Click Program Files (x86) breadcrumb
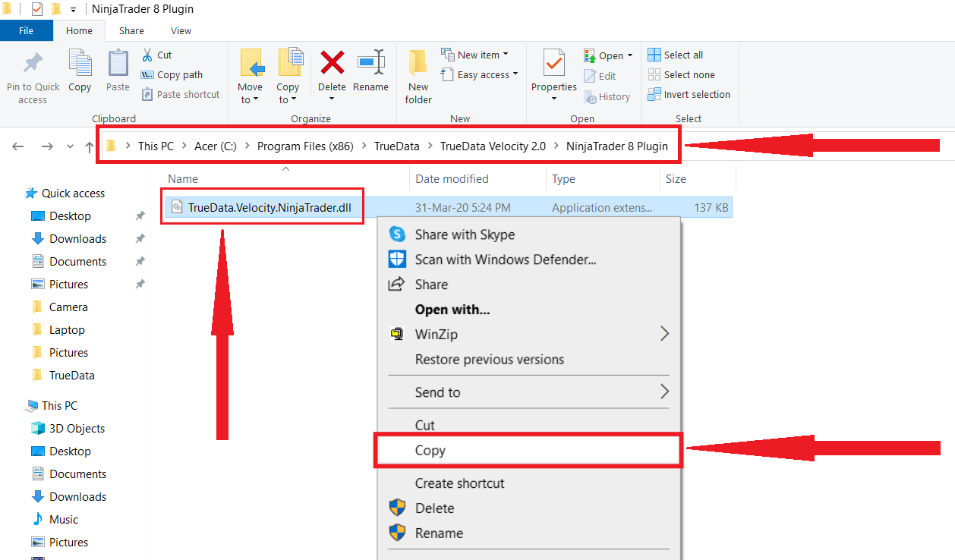Screen dimensions: 955x560 (x=305, y=146)
